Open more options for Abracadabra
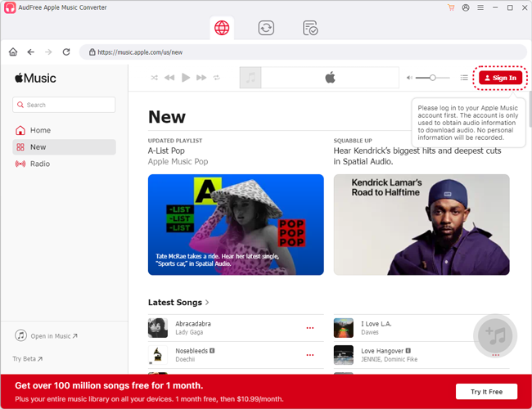This screenshot has height=409, width=532. tap(310, 328)
